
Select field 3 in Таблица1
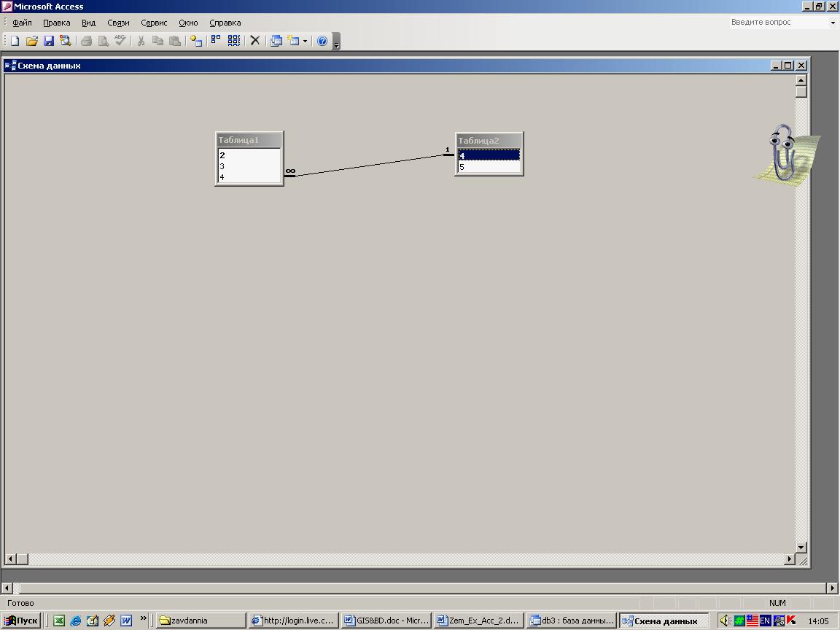[249, 166]
